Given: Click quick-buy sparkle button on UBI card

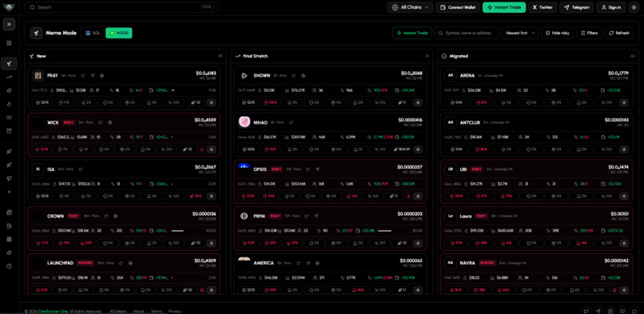Looking at the screenshot, I should (x=624, y=197).
